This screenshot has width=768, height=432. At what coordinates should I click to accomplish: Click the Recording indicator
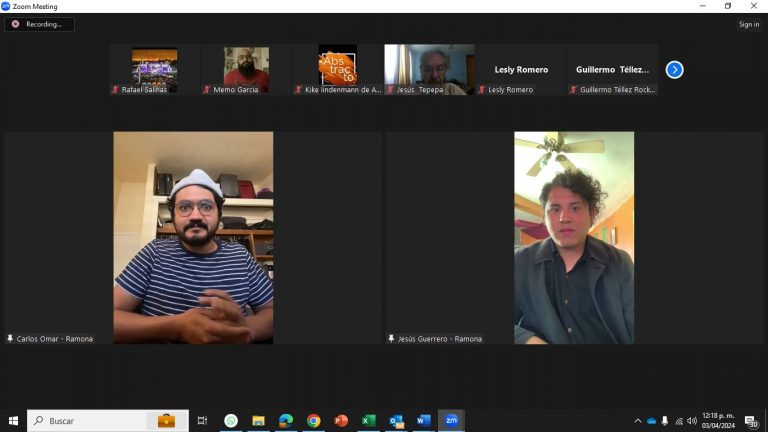pyautogui.click(x=38, y=24)
